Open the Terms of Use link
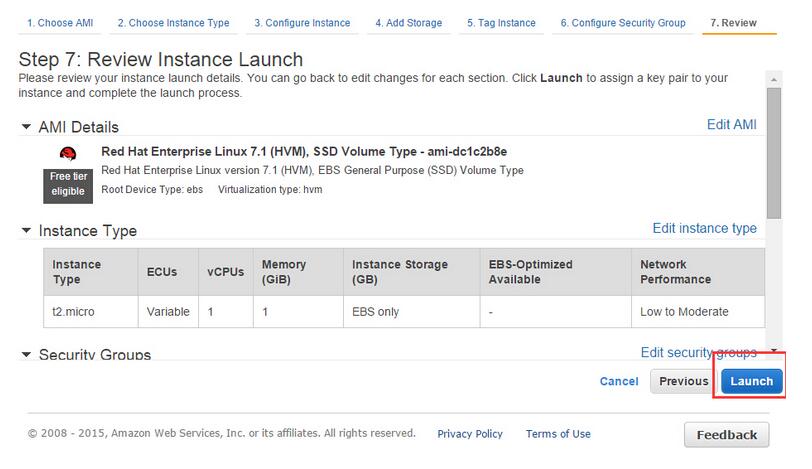Viewport: 812px width, 469px height. 558,434
